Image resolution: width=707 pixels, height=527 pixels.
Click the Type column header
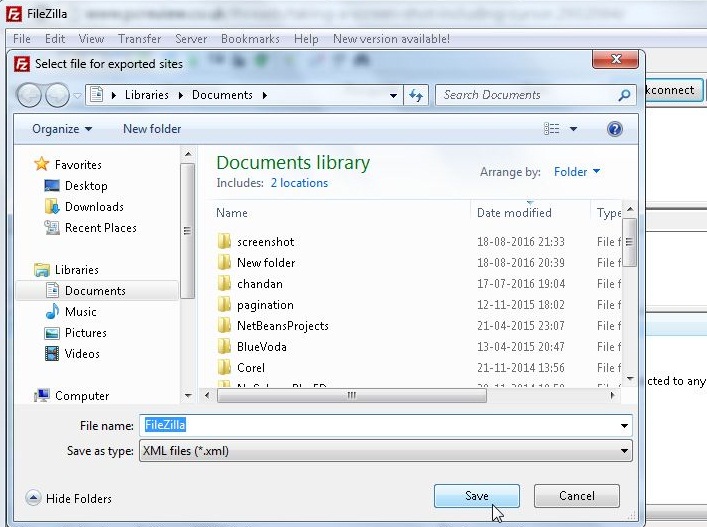pyautogui.click(x=607, y=213)
